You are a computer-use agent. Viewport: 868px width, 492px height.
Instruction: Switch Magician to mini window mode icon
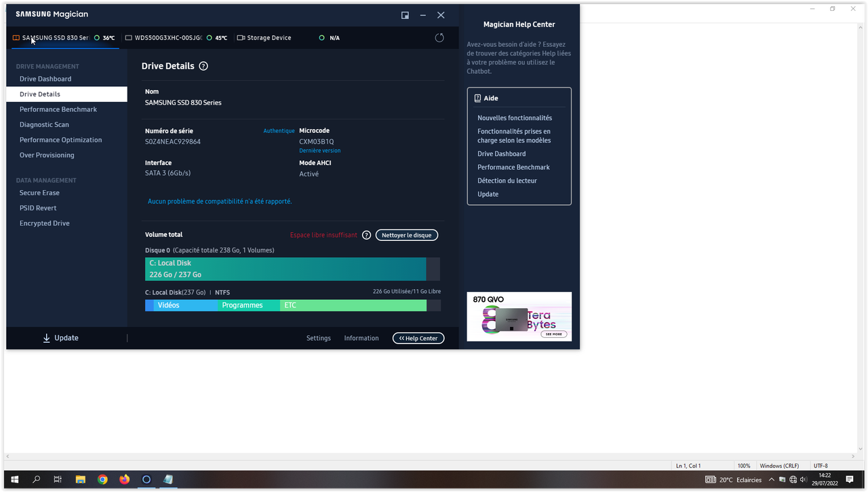[405, 15]
